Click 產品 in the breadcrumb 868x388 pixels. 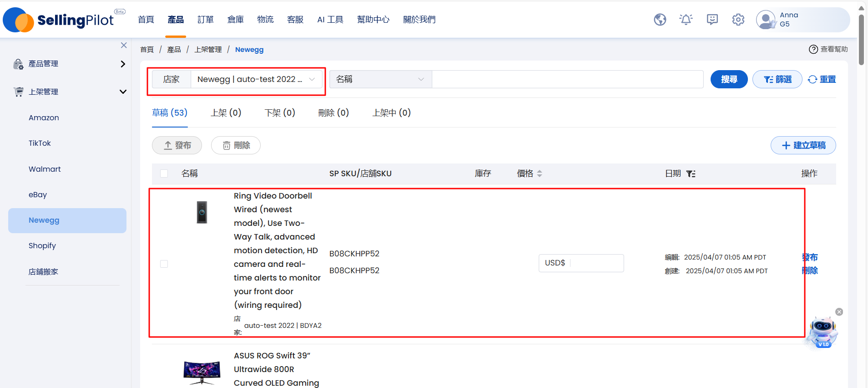tap(174, 50)
